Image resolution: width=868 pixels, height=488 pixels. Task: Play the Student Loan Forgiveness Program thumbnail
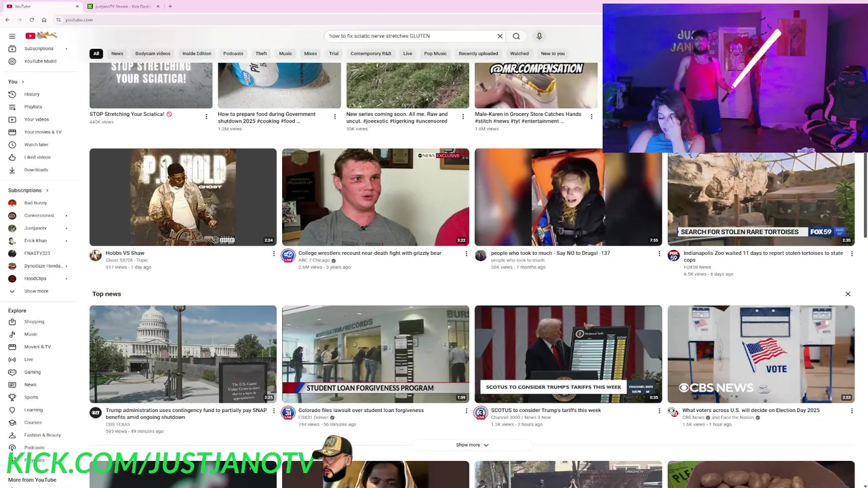tap(376, 354)
